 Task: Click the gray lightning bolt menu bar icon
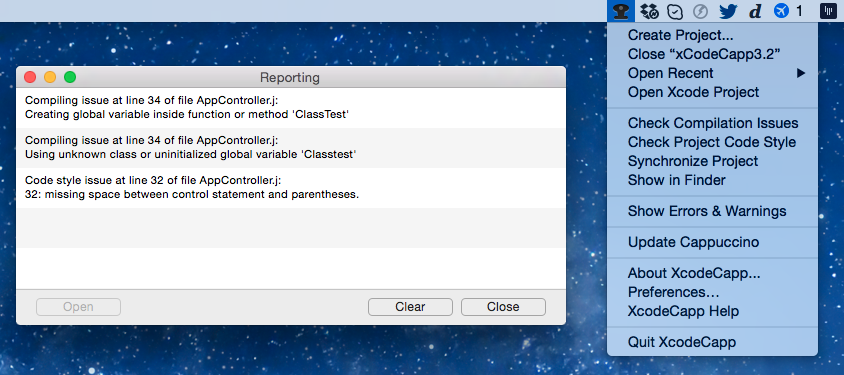[x=700, y=11]
